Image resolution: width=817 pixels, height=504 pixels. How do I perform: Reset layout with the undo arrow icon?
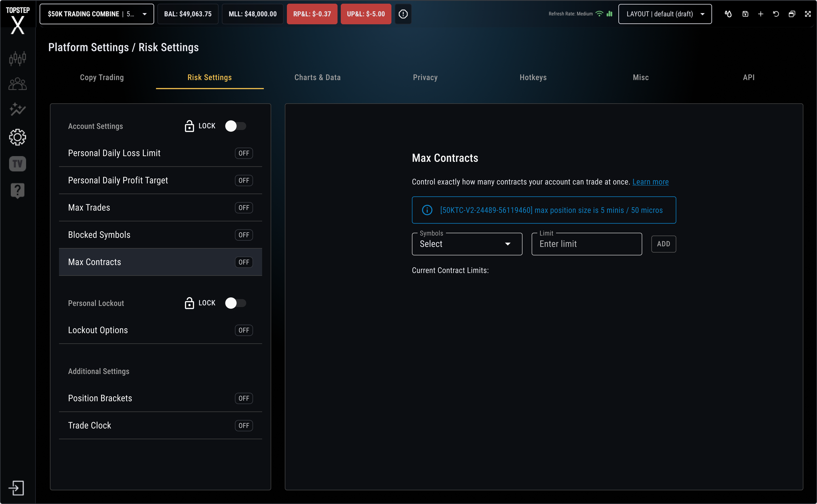(x=776, y=14)
